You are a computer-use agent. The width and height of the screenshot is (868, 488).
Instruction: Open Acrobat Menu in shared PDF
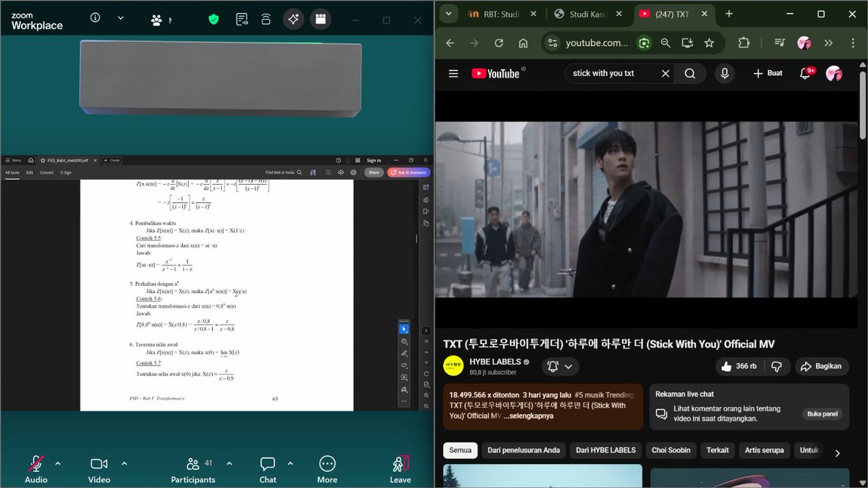tap(13, 160)
